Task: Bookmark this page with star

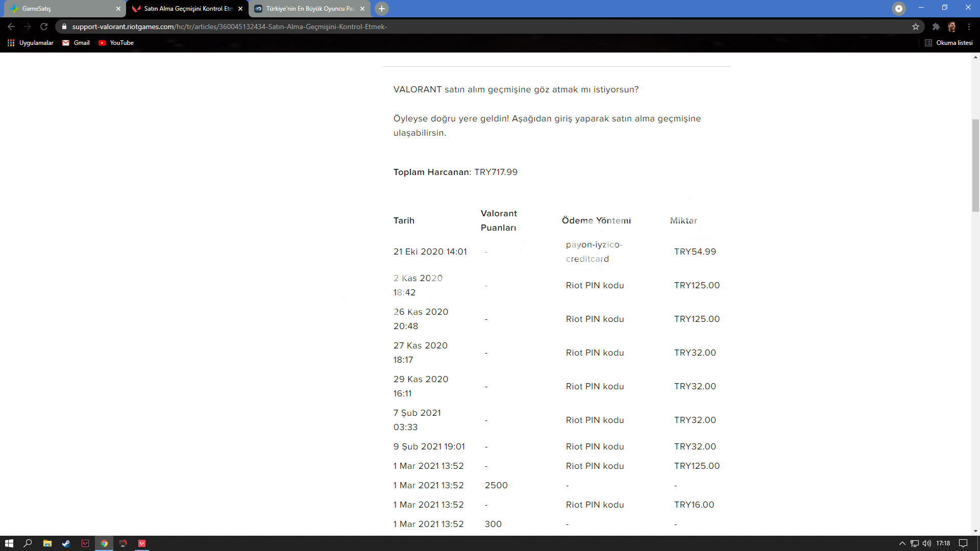Action: 916,27
